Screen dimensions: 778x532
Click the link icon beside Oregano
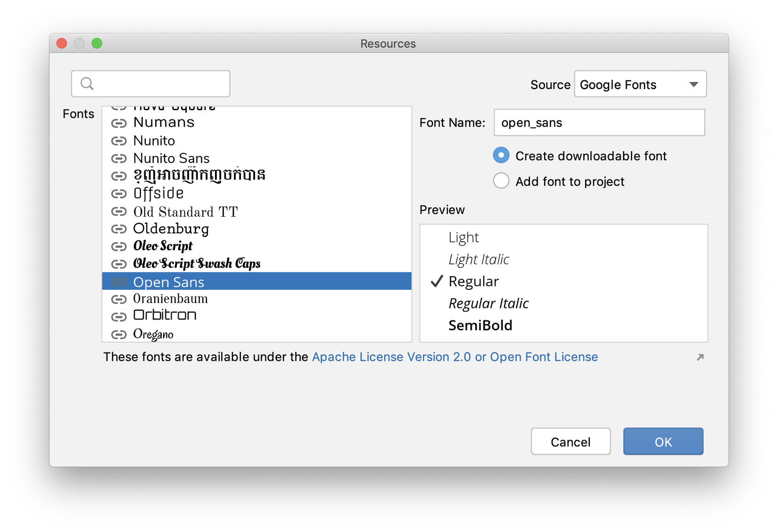click(119, 335)
